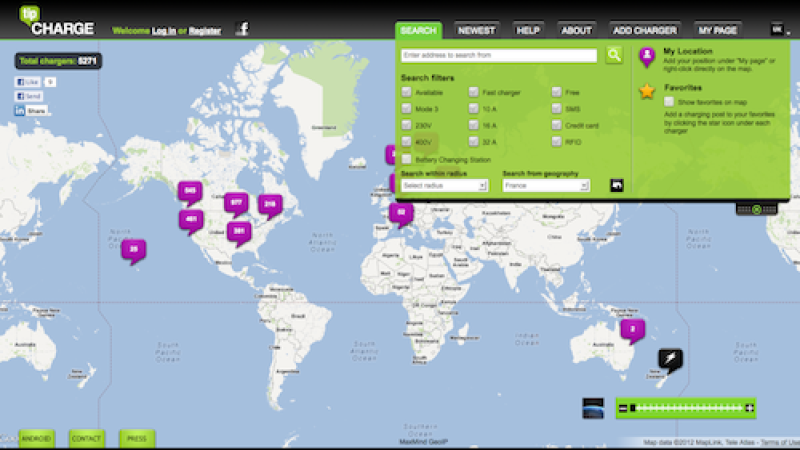Click the gold Favorites star icon

[647, 91]
